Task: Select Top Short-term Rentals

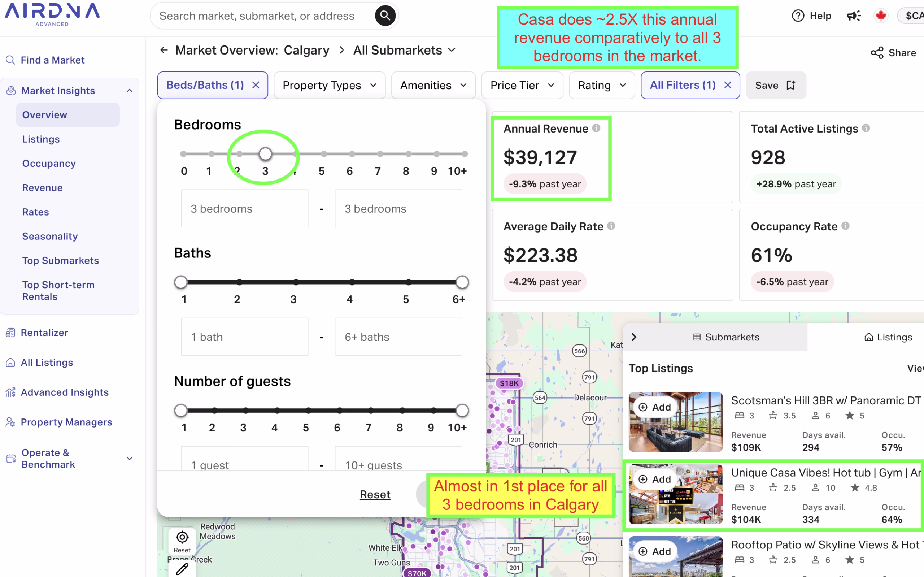Action: [x=58, y=291]
